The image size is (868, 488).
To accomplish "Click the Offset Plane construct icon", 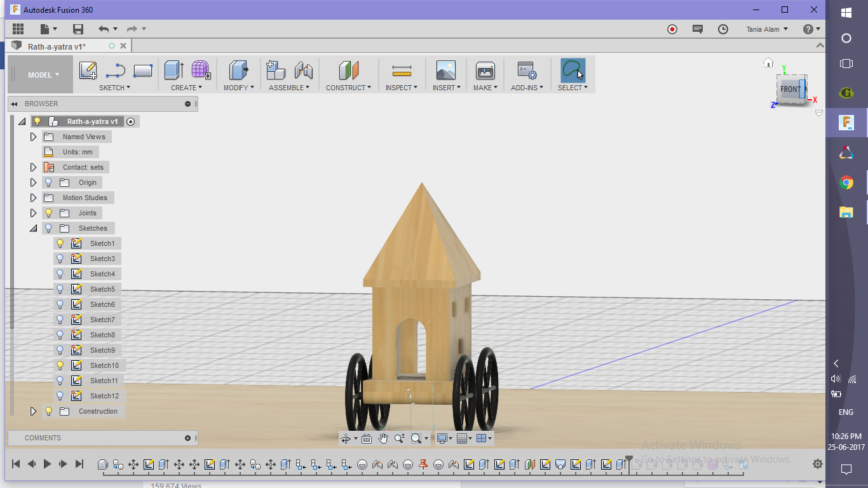I will (349, 70).
